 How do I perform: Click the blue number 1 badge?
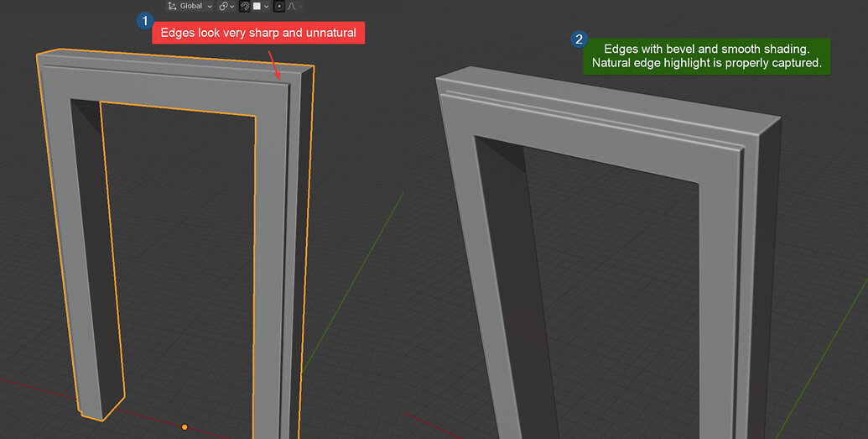point(145,21)
